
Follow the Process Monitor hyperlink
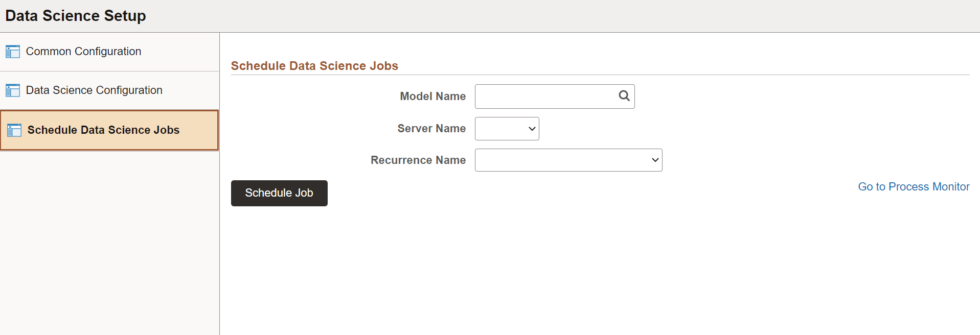pyautogui.click(x=913, y=186)
